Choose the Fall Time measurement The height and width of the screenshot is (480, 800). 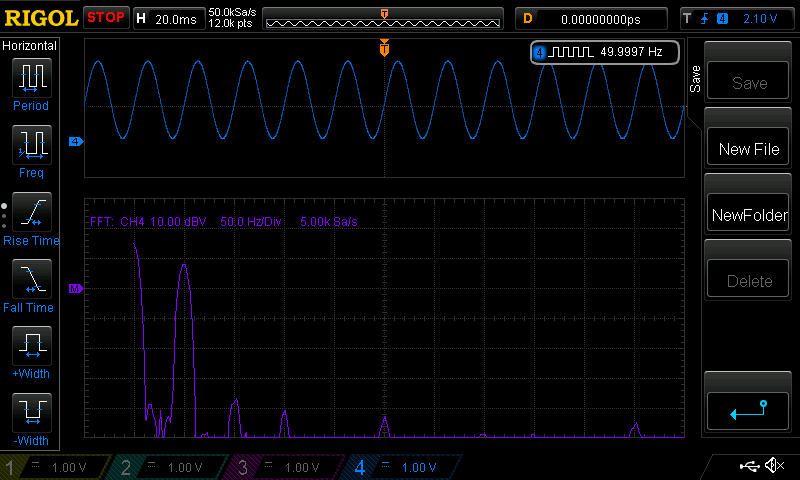(x=31, y=280)
